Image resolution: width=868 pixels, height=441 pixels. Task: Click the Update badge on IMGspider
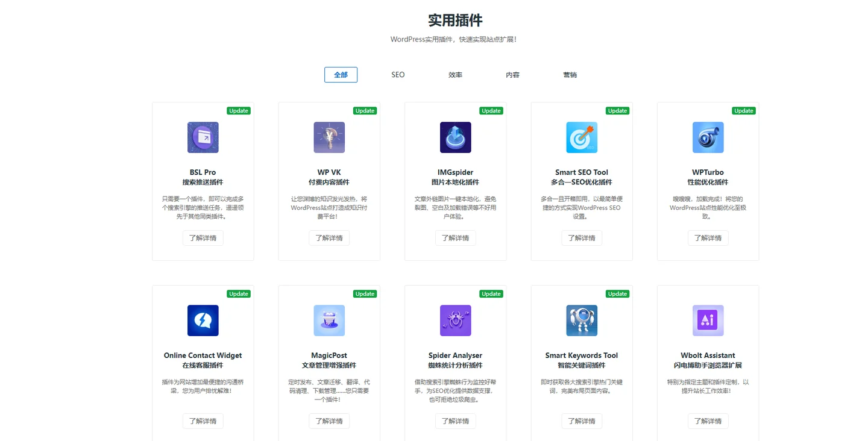coord(491,111)
